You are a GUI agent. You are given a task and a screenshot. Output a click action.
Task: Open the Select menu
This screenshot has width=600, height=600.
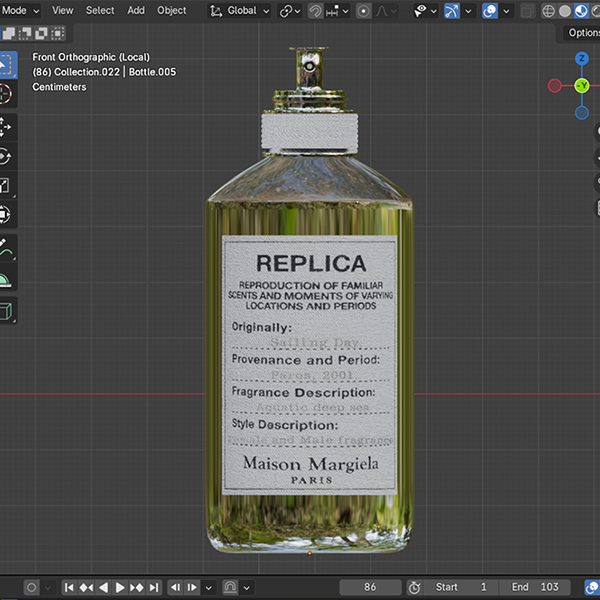click(x=100, y=11)
